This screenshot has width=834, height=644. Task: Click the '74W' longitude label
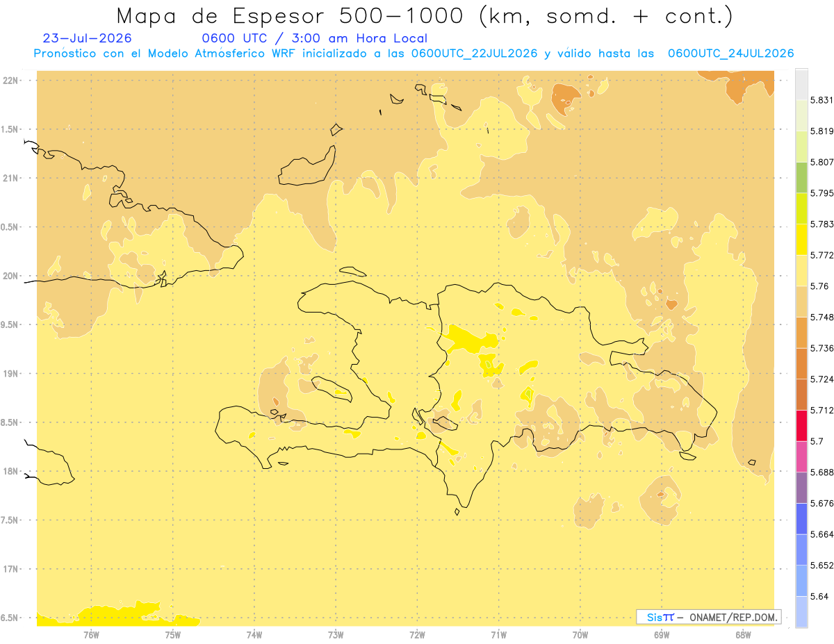(254, 635)
